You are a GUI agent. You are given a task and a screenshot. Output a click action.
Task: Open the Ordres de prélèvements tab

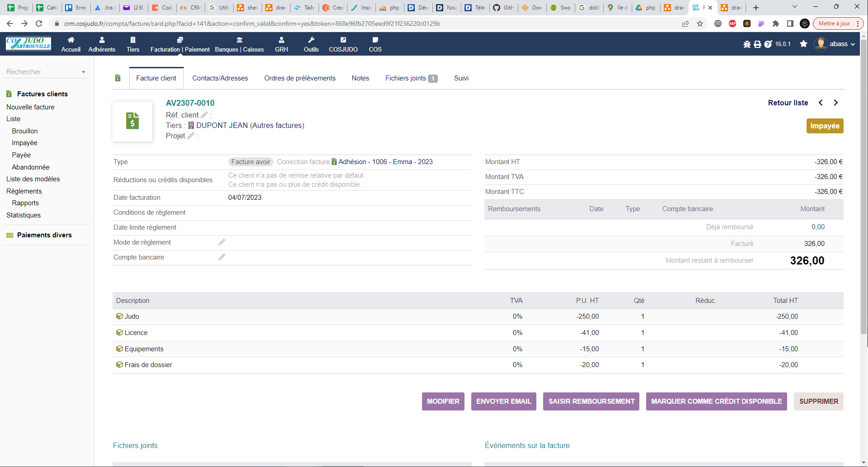(300, 78)
